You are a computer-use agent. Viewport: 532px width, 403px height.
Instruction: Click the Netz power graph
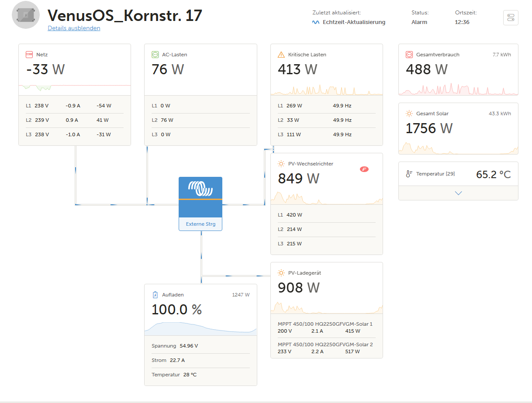pyautogui.click(x=75, y=88)
